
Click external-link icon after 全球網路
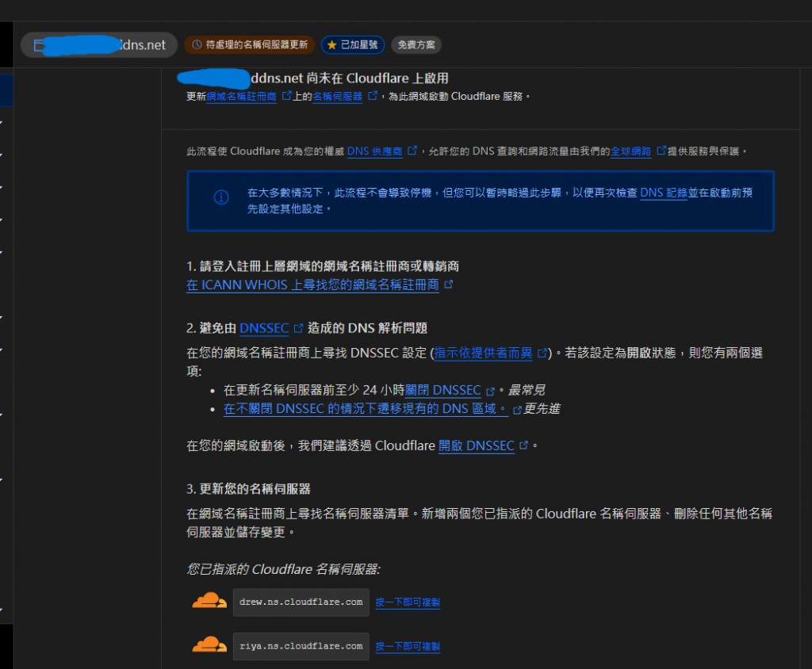tap(661, 151)
